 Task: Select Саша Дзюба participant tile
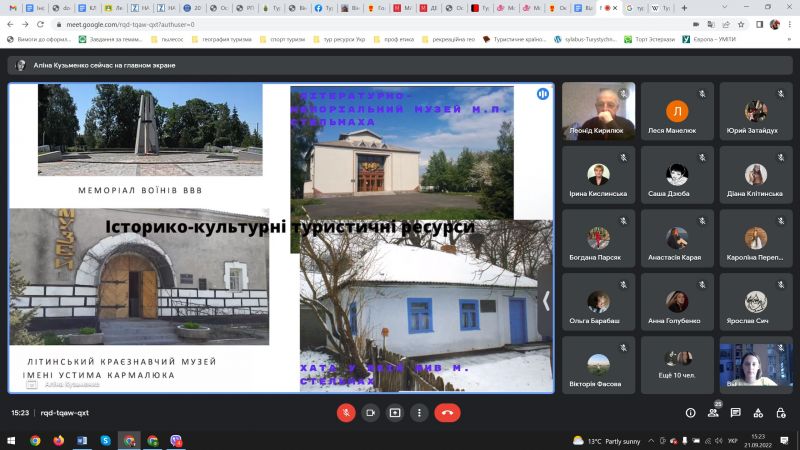tap(677, 174)
